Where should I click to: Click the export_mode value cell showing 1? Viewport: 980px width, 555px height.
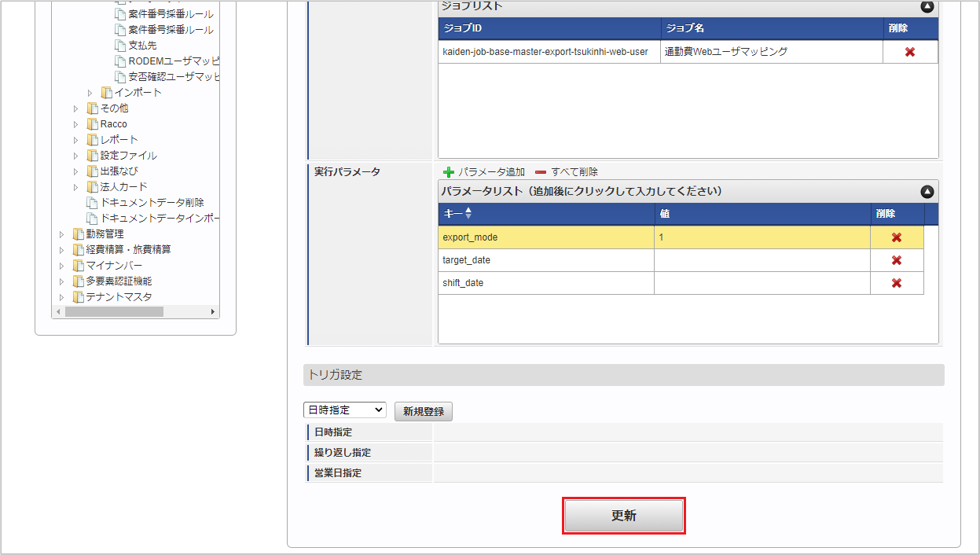click(762, 237)
